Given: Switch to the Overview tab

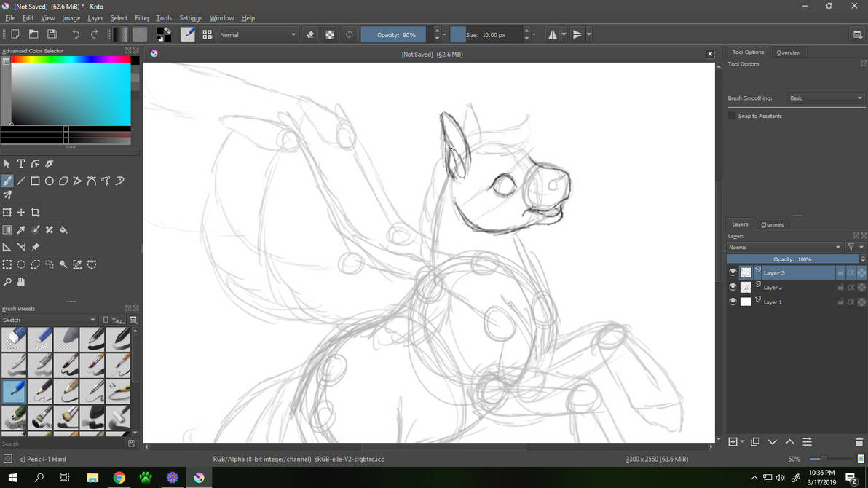Looking at the screenshot, I should (789, 52).
